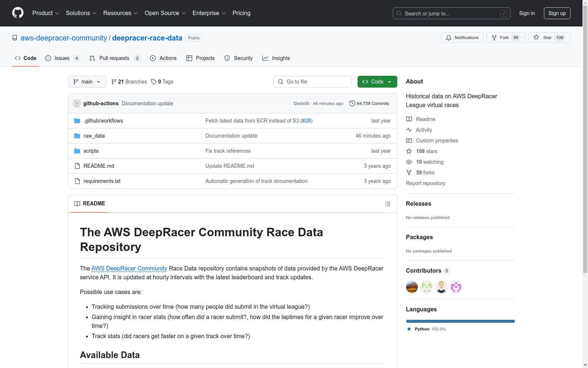Switch to the Insights tab

click(x=276, y=58)
